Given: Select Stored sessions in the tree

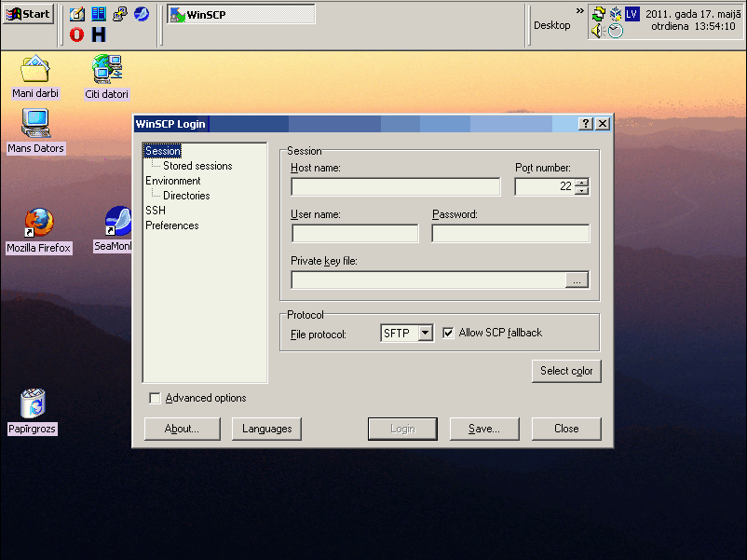Looking at the screenshot, I should point(197,166).
